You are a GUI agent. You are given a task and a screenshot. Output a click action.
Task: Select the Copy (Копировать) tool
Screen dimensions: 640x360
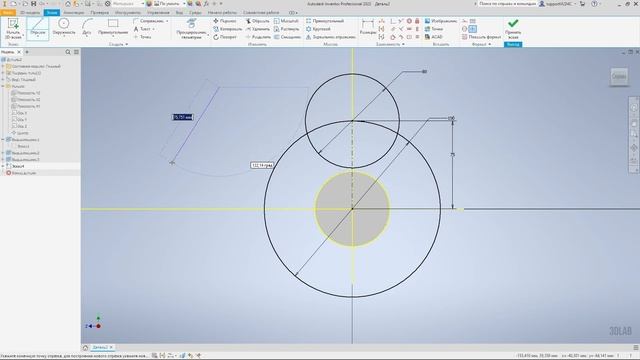coord(227,29)
